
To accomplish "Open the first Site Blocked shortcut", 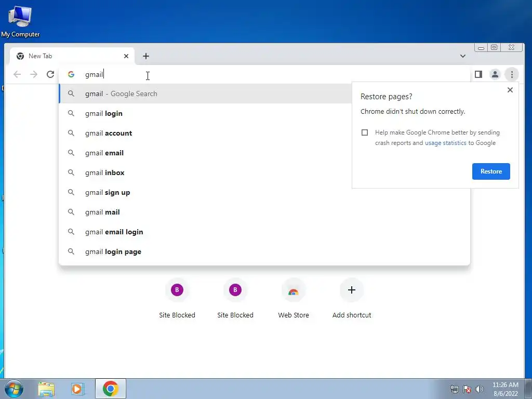I will point(177,299).
